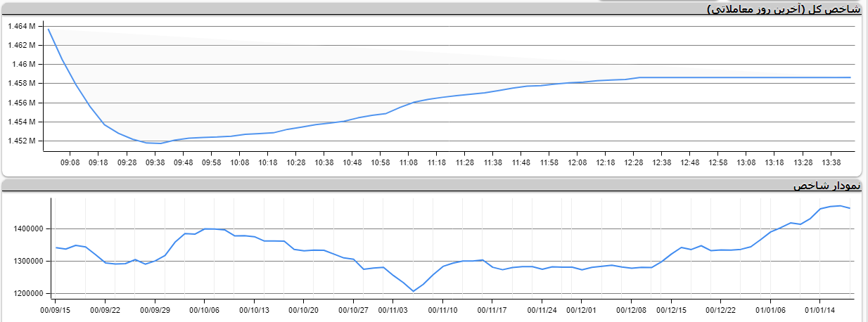This screenshot has width=868, height=322.
Task: Click the 00/10/06 date axis label
Action: [204, 309]
